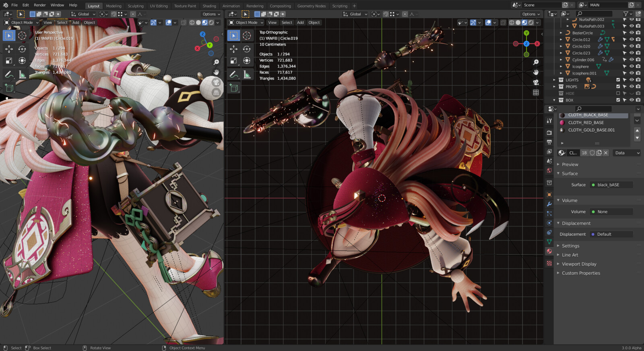
Task: Open the Displacement Default button
Action: pyautogui.click(x=611, y=234)
